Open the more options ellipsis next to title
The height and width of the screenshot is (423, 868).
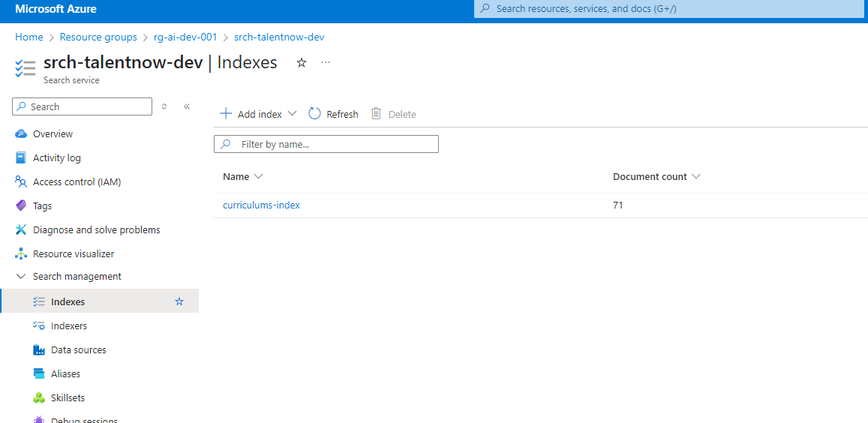coord(326,62)
